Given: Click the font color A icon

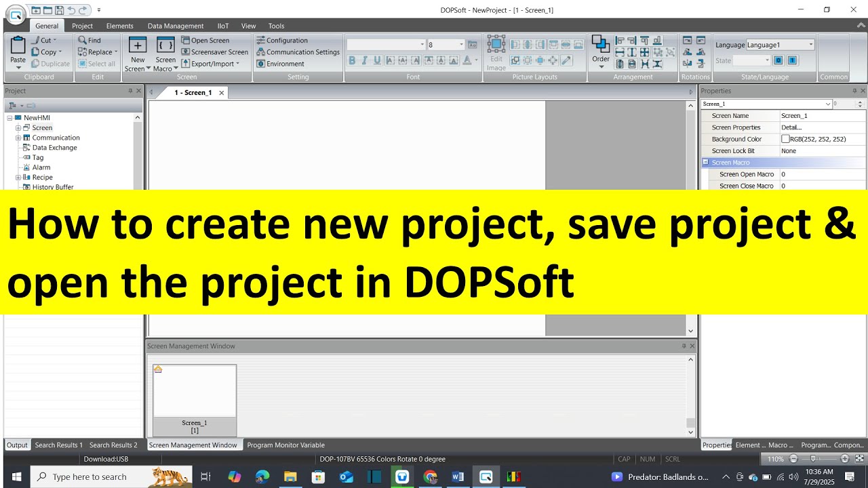Looking at the screenshot, I should [467, 60].
